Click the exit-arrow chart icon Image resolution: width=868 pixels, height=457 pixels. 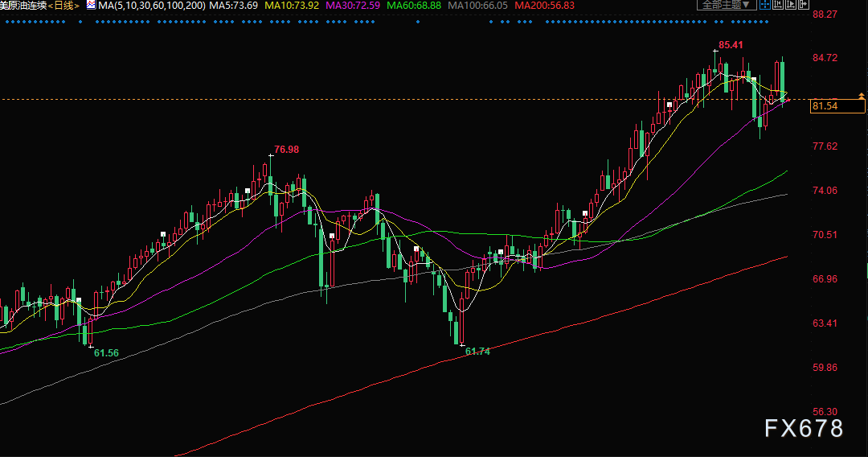tap(803, 5)
